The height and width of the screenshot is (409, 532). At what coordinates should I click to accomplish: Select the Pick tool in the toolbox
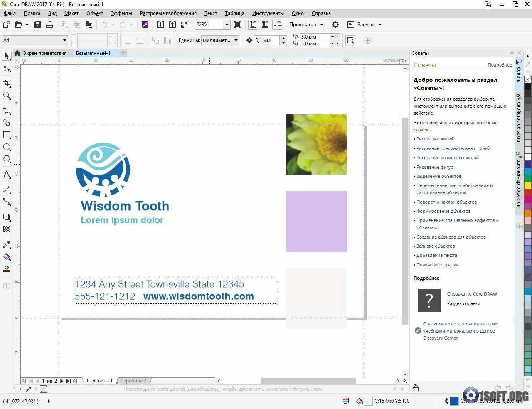pos(7,56)
